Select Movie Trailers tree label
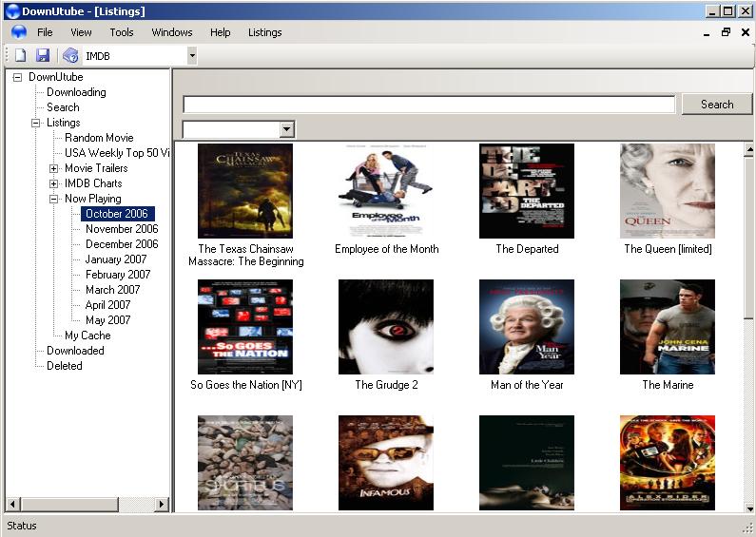The image size is (756, 537). pos(96,168)
